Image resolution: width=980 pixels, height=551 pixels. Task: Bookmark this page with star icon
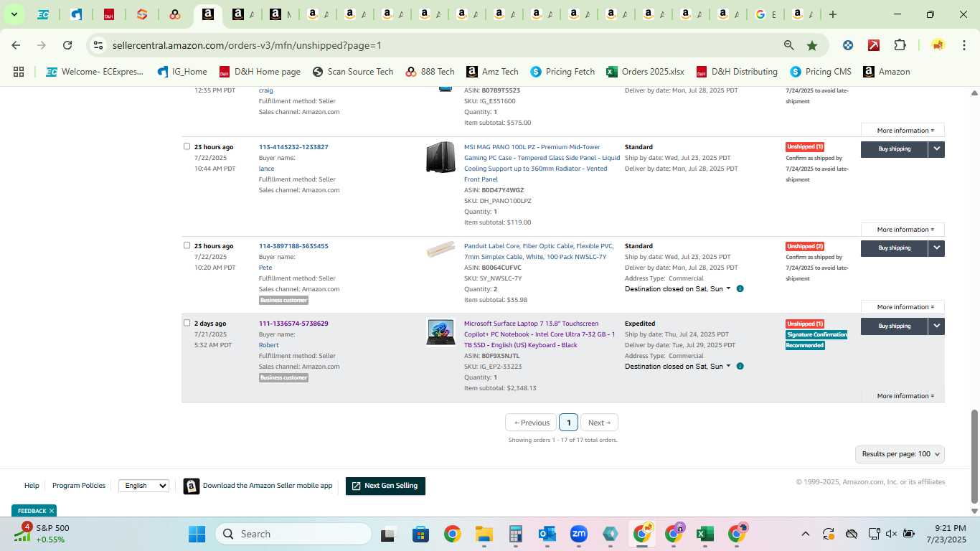click(812, 45)
